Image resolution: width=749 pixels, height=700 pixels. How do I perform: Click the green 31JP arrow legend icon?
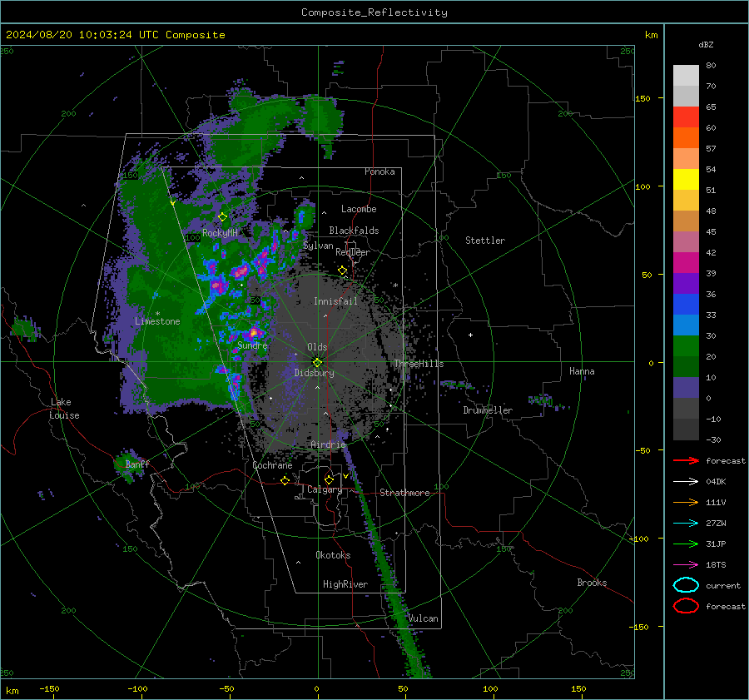click(x=686, y=544)
